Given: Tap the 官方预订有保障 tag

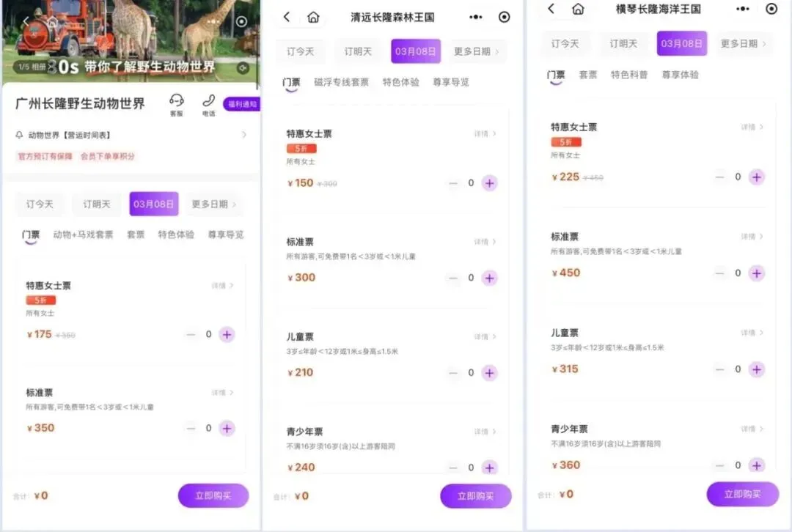Looking at the screenshot, I should 45,157.
